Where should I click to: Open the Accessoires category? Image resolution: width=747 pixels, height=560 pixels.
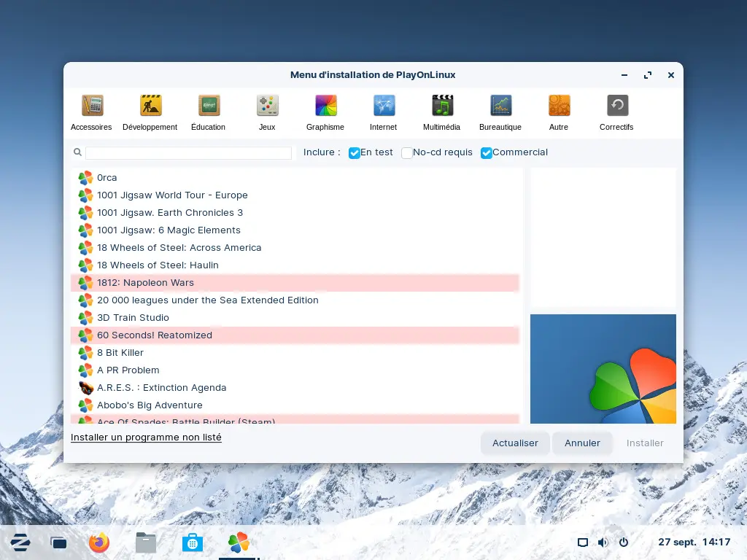point(92,106)
